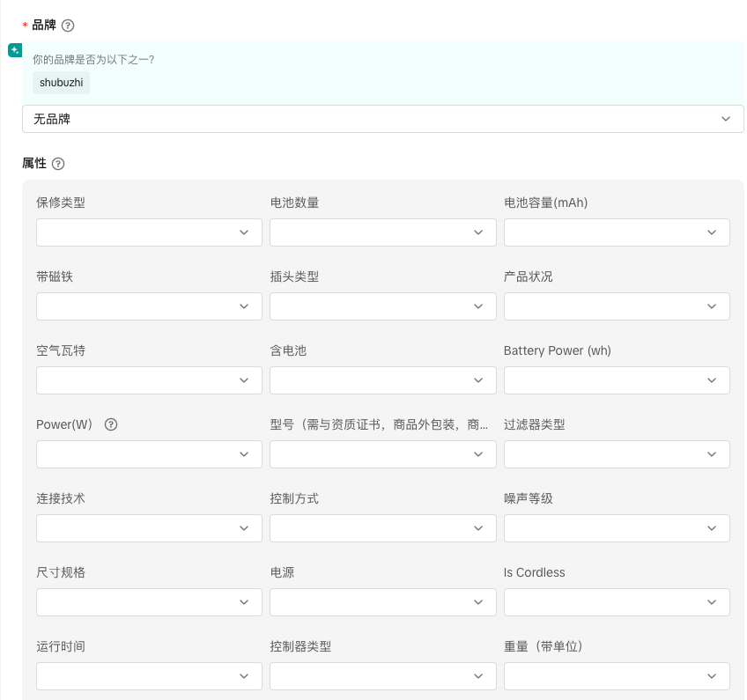Open the 重量（带单位） dropdown

pos(616,676)
